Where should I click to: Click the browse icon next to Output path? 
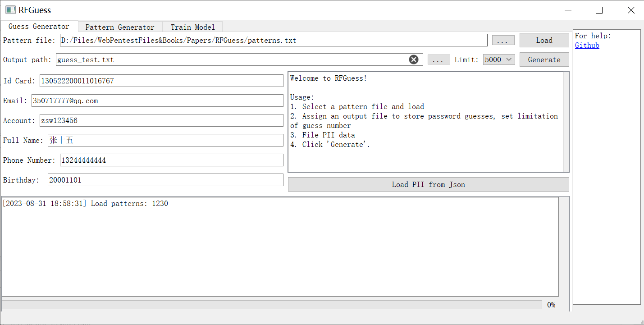(438, 59)
